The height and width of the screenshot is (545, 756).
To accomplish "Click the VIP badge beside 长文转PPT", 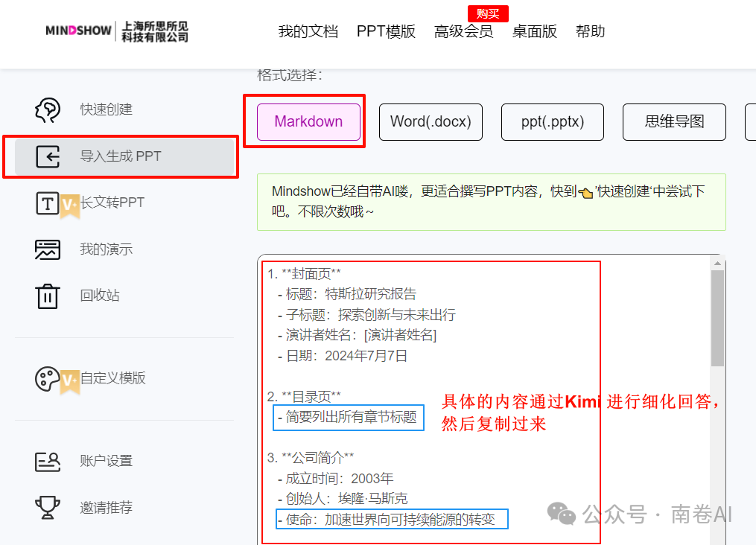I will (69, 205).
